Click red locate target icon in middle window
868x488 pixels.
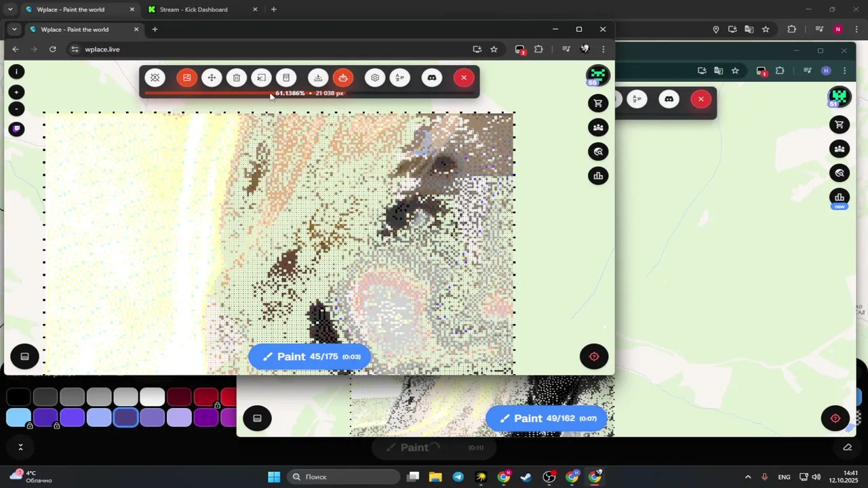click(x=835, y=418)
